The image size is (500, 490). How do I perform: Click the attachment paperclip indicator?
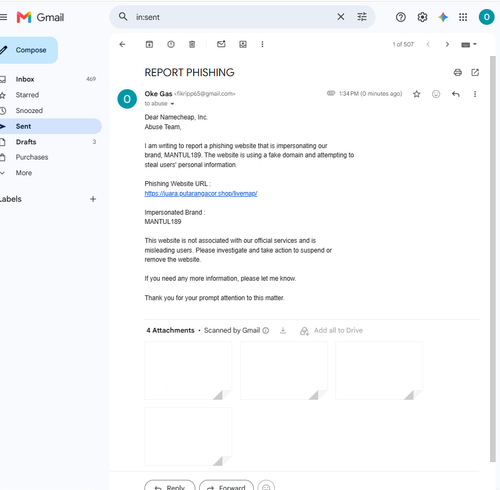point(331,93)
